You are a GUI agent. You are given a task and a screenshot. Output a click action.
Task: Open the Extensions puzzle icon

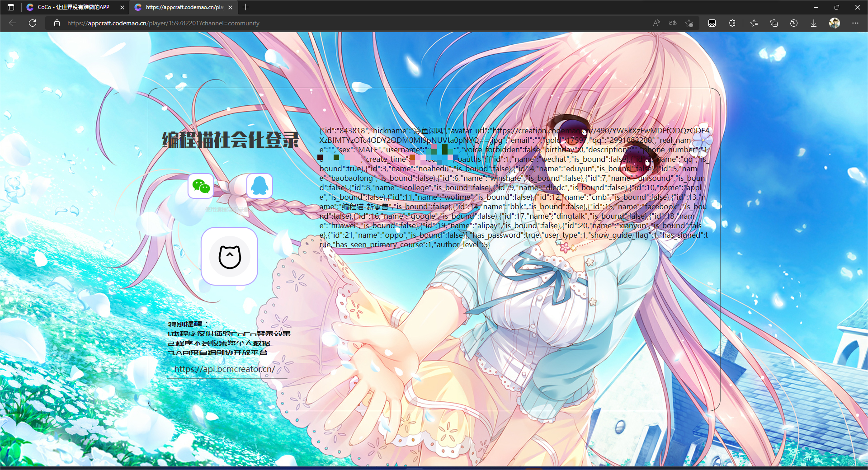732,23
